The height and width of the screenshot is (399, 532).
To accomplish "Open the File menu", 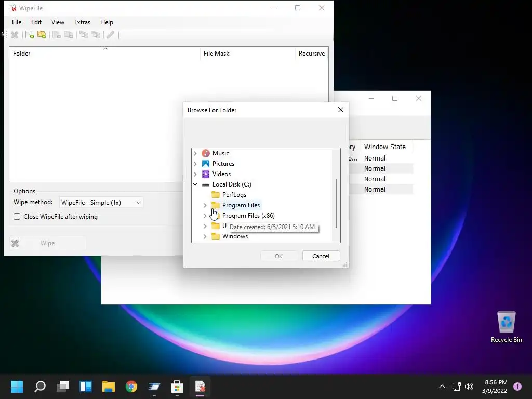I will click(17, 22).
